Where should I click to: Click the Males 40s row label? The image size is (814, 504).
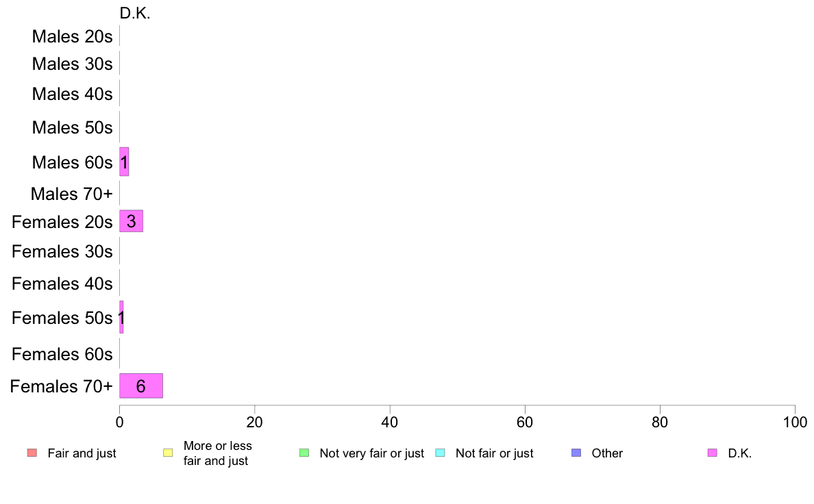click(x=72, y=94)
